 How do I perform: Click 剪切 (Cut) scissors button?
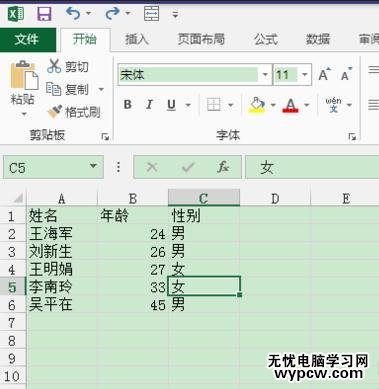point(68,67)
